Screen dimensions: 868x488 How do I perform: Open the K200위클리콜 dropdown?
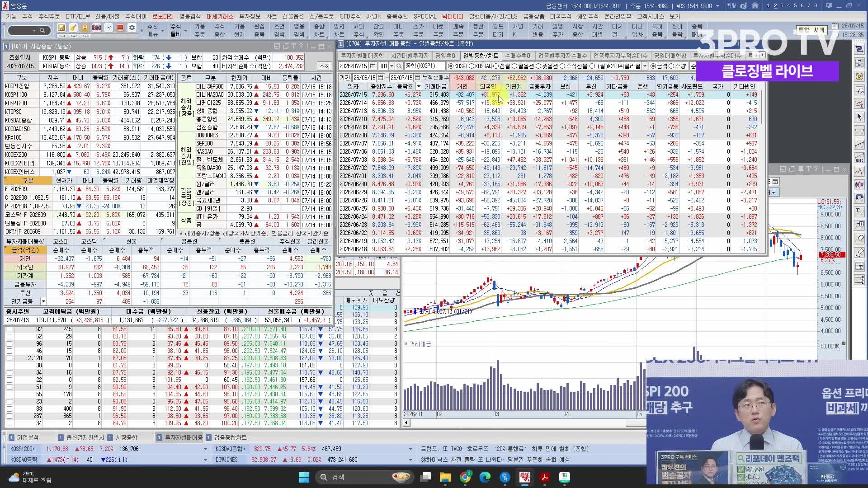[x=645, y=66]
